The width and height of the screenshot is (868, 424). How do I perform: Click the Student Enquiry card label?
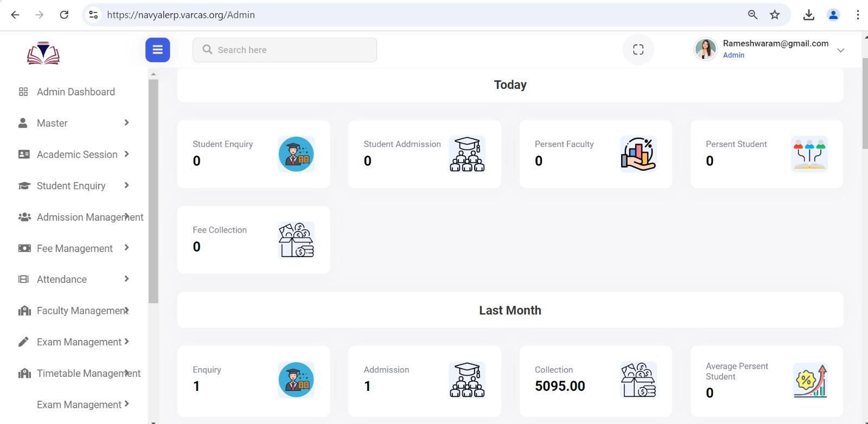coord(223,144)
